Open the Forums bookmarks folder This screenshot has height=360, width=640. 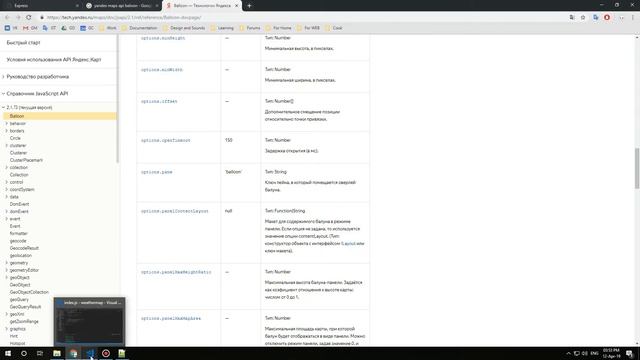coord(250,28)
